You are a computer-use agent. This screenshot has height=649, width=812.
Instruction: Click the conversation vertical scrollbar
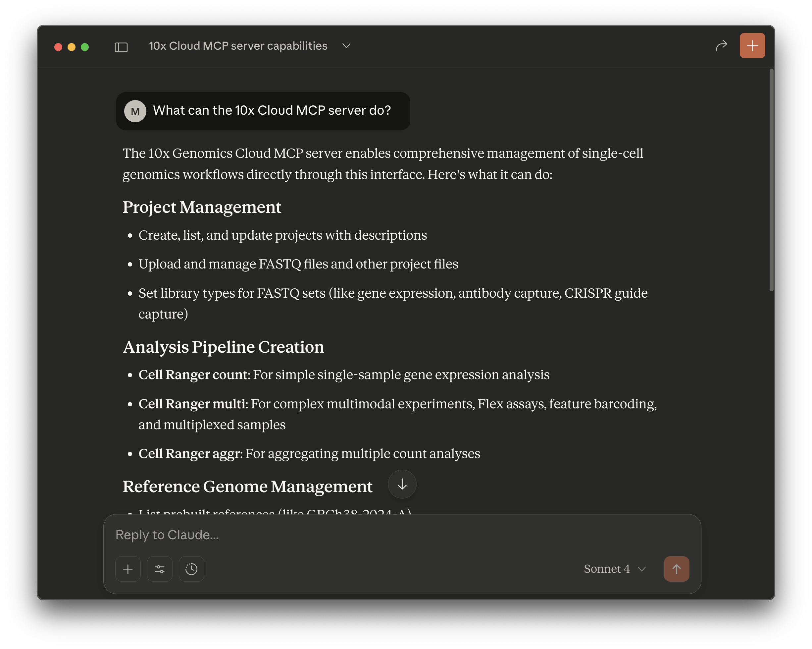coord(771,180)
